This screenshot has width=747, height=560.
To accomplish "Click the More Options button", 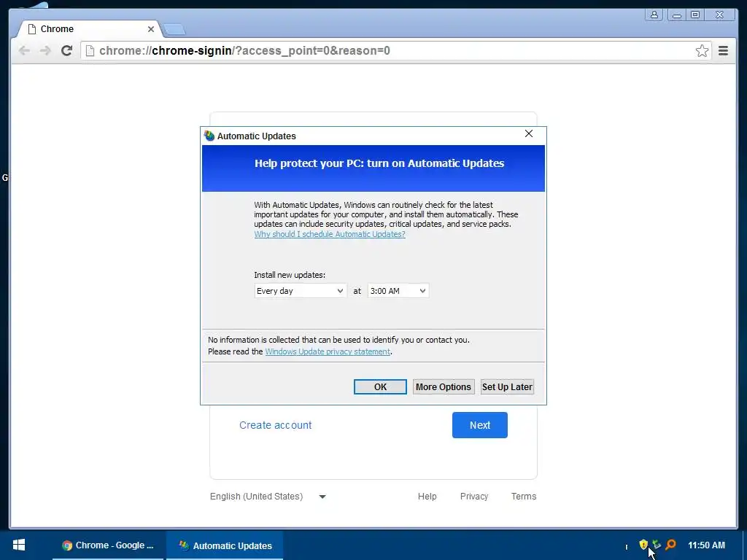I will (443, 387).
